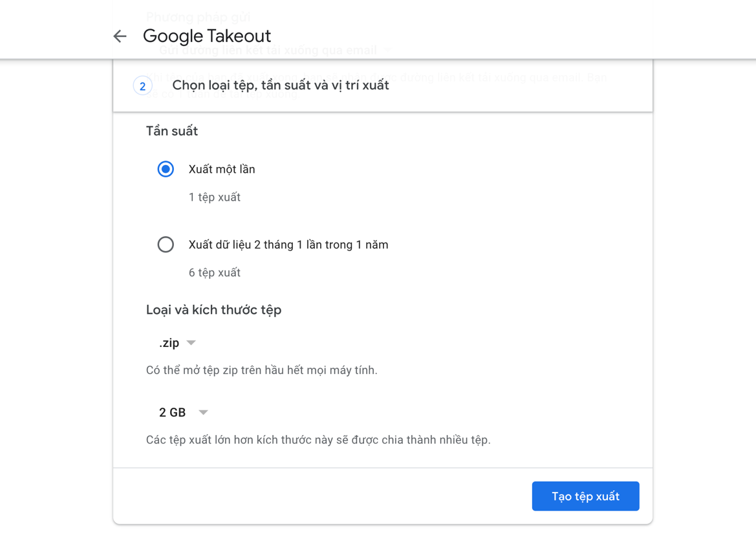The height and width of the screenshot is (534, 756).
Task: Click the "Có thể mở tệp zip" description
Action: click(261, 371)
